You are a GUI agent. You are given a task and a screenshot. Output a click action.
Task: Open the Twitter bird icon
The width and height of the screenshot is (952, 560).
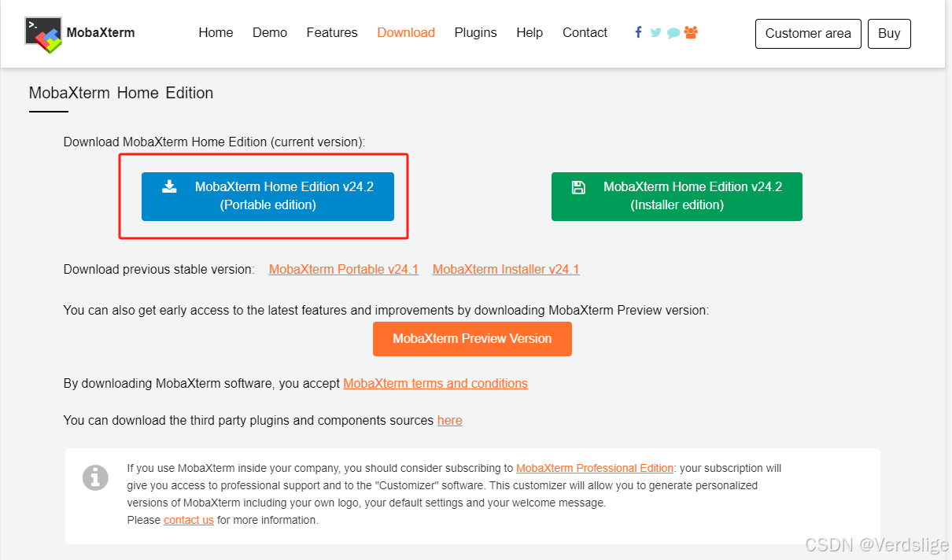(x=655, y=33)
